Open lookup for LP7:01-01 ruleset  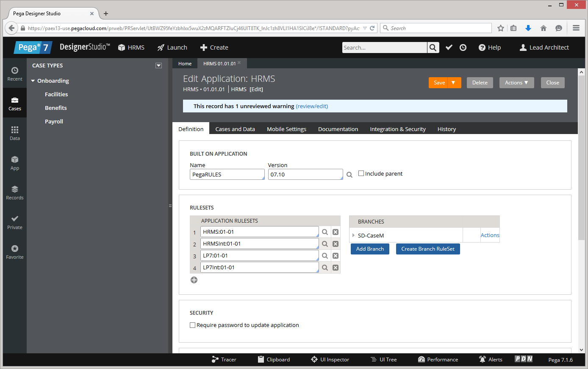pos(325,256)
